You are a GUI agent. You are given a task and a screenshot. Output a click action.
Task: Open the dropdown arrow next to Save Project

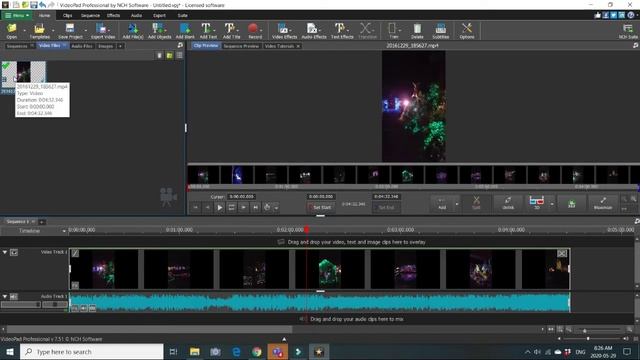point(86,30)
